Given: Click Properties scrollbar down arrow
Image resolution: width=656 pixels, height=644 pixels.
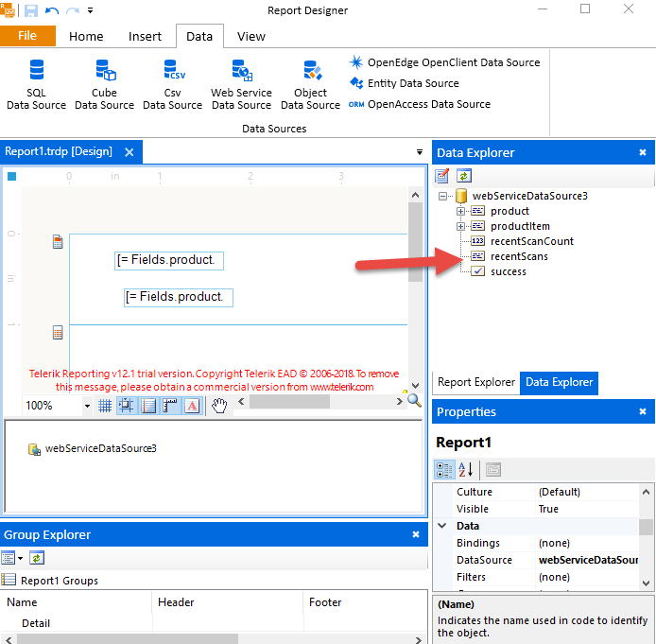Looking at the screenshot, I should (x=646, y=583).
